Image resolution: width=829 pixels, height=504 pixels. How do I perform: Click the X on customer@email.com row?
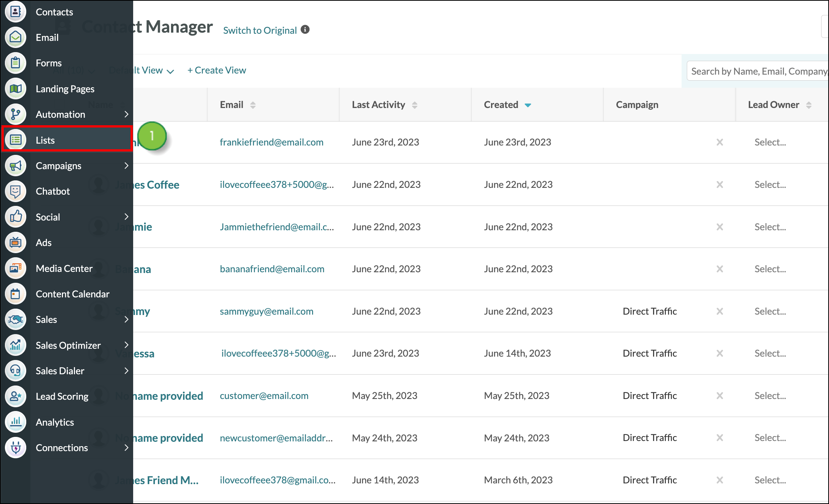719,396
